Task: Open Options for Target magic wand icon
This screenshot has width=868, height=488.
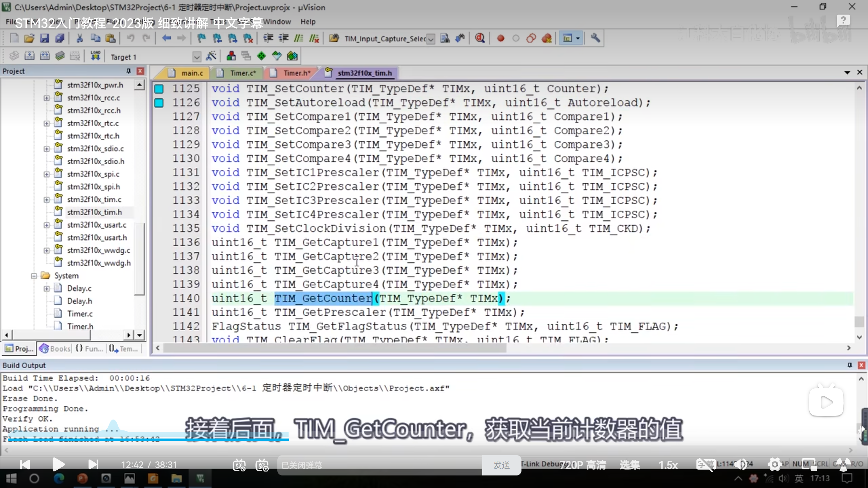Action: [211, 56]
